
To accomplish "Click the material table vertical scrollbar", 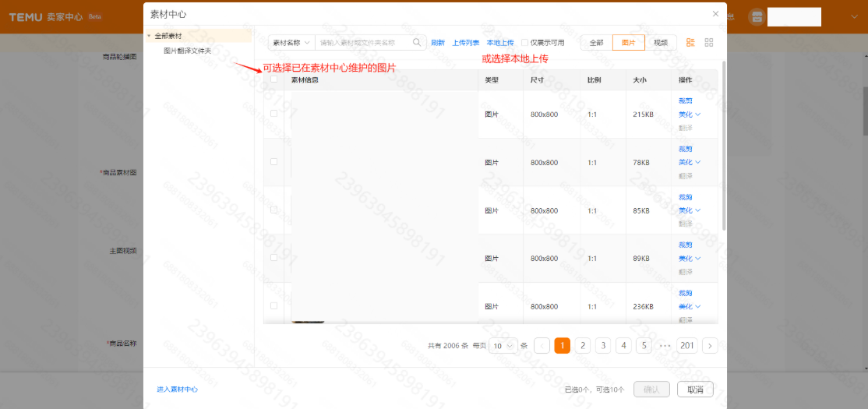I will pyautogui.click(x=724, y=146).
